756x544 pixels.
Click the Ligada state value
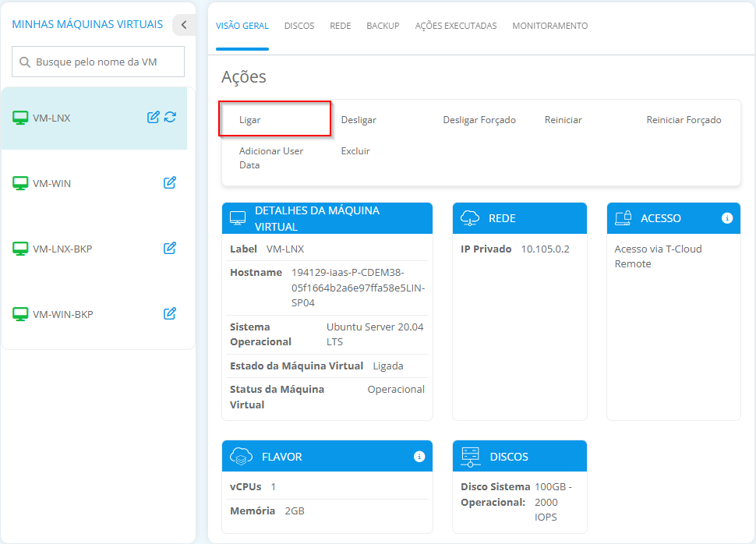pos(388,366)
